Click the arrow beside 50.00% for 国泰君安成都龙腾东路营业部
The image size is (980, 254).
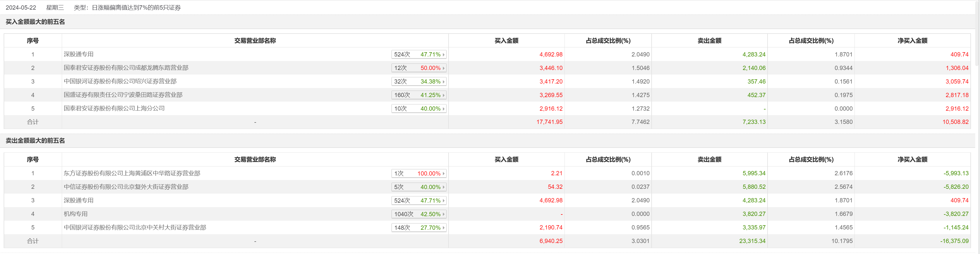(x=443, y=68)
